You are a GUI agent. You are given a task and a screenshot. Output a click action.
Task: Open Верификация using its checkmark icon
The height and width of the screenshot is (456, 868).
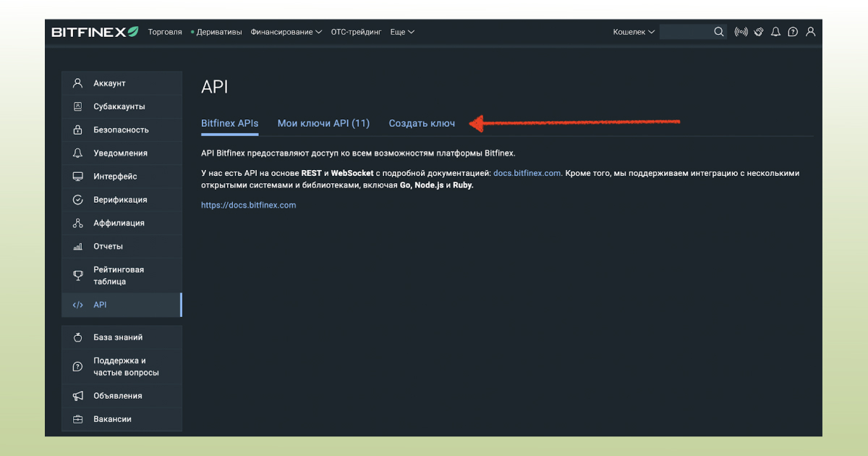coord(77,199)
